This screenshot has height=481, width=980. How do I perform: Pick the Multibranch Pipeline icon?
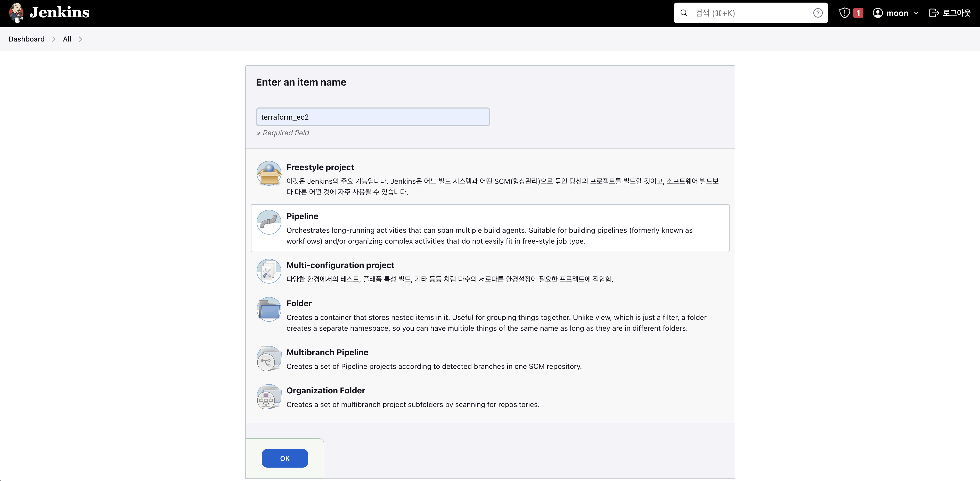tap(268, 359)
